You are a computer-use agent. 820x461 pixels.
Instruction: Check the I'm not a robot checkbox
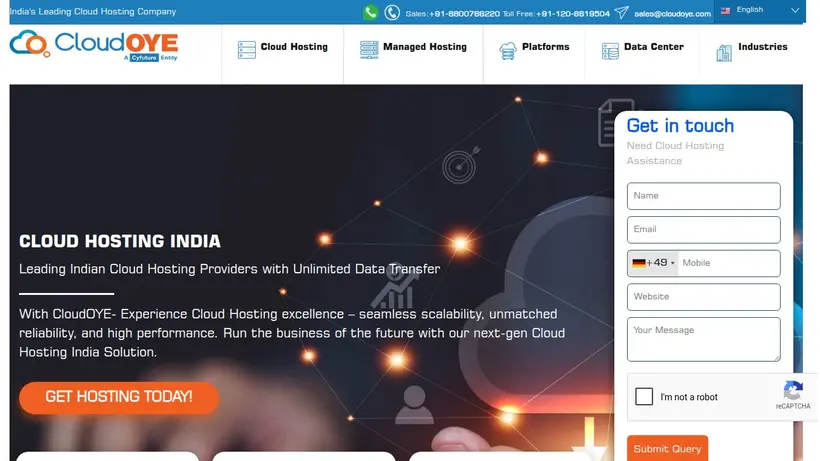click(644, 397)
